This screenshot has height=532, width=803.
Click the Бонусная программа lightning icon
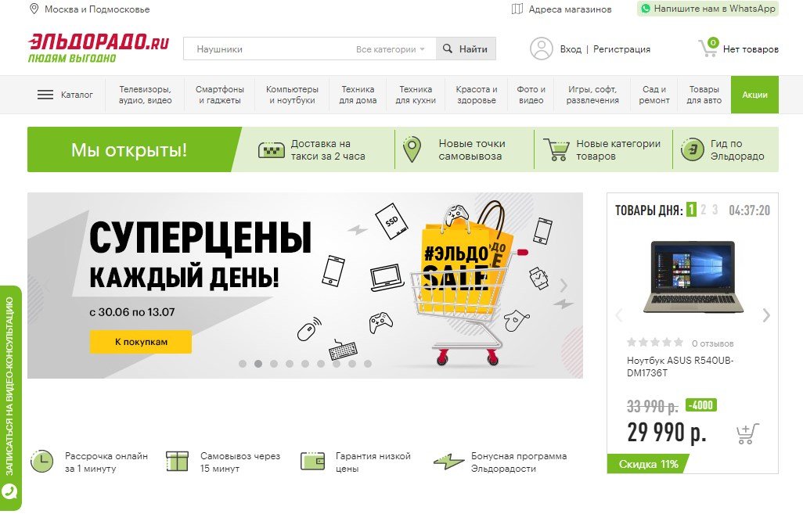(448, 462)
